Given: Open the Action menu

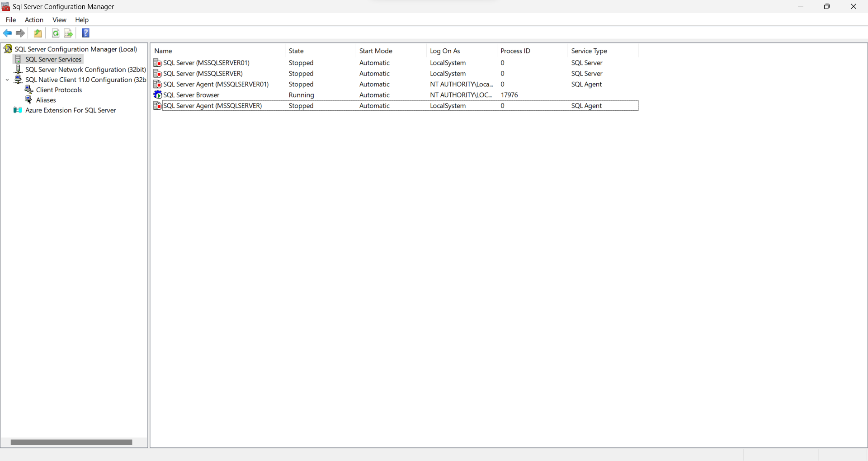Looking at the screenshot, I should [x=34, y=20].
